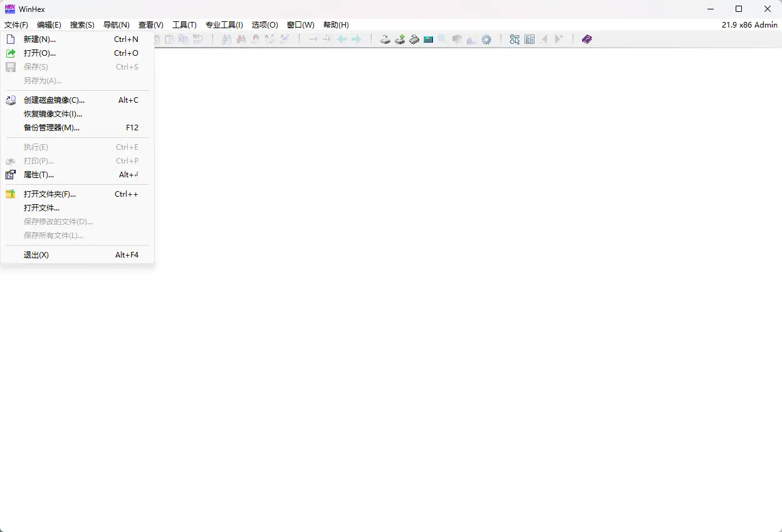The height and width of the screenshot is (532, 782).
Task: Click the template list toolbar icon
Action: (x=529, y=39)
